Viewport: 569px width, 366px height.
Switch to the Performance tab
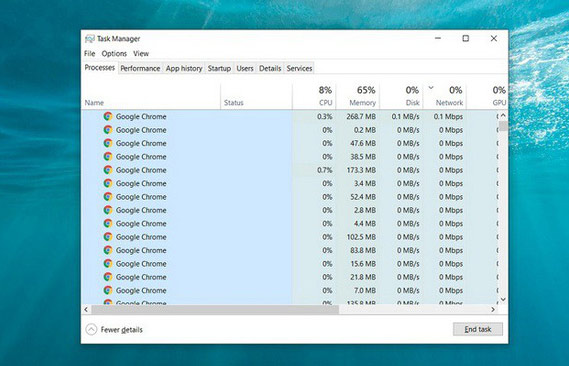[140, 68]
